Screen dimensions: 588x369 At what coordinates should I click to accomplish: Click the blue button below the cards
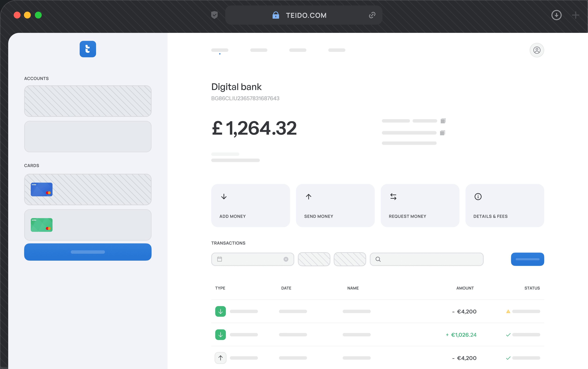tap(88, 252)
